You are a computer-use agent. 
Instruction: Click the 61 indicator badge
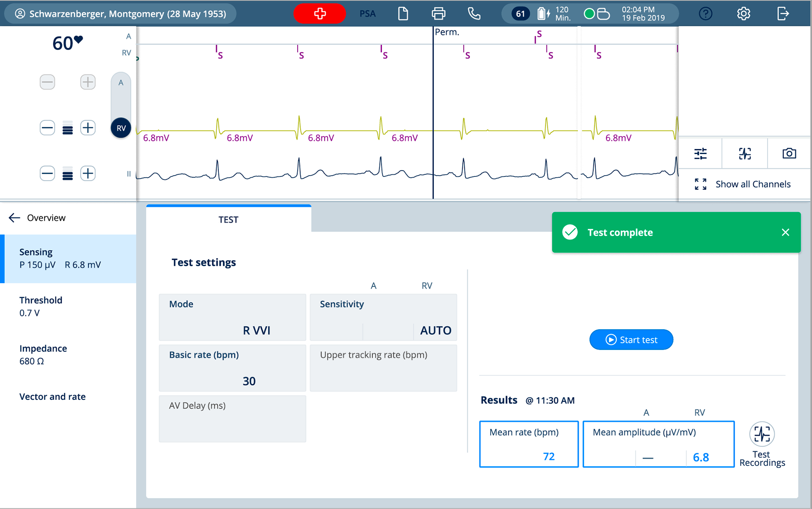coord(520,14)
